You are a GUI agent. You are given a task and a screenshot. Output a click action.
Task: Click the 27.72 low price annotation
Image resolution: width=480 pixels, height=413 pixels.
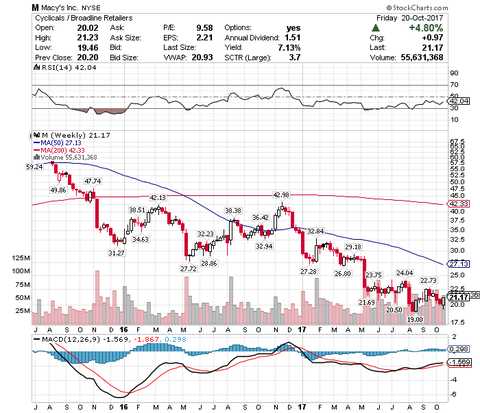(188, 268)
